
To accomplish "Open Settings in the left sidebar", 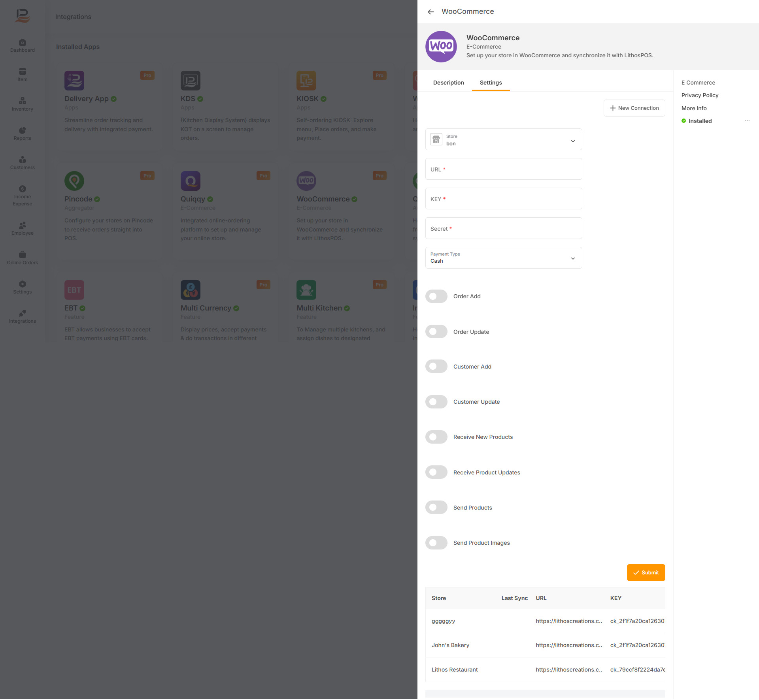I will point(23,287).
